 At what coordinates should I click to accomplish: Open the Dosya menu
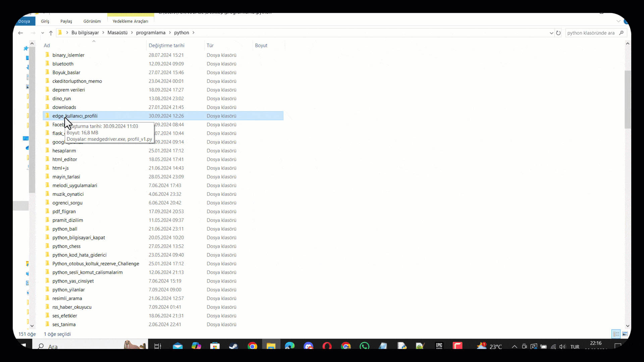[x=24, y=21]
